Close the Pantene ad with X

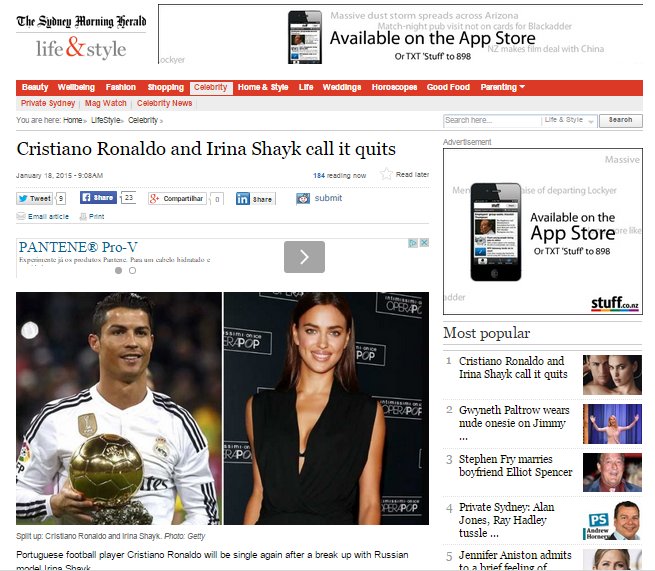424,243
